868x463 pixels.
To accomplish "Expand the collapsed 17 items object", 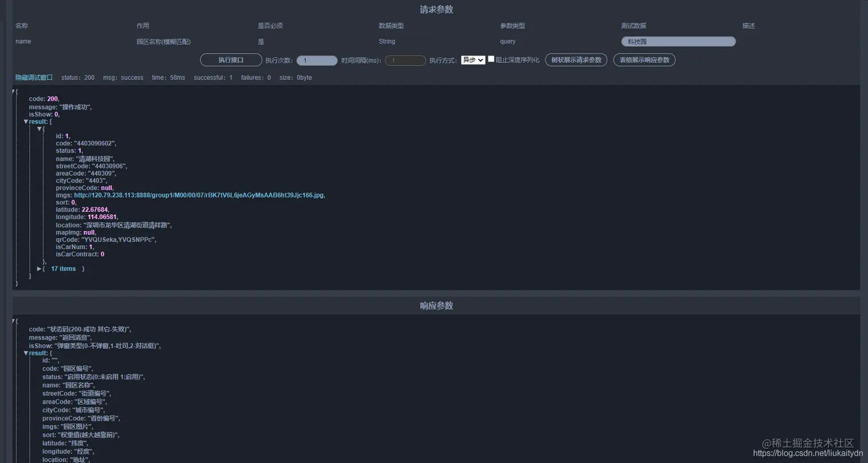I will [39, 269].
